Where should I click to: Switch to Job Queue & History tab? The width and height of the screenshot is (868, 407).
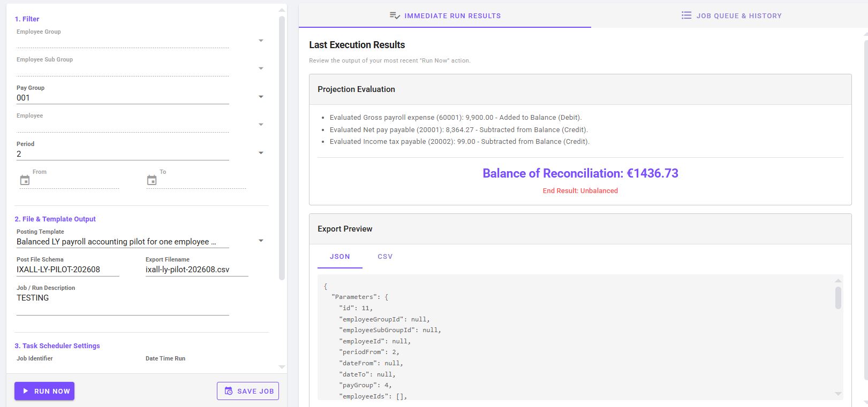731,16
